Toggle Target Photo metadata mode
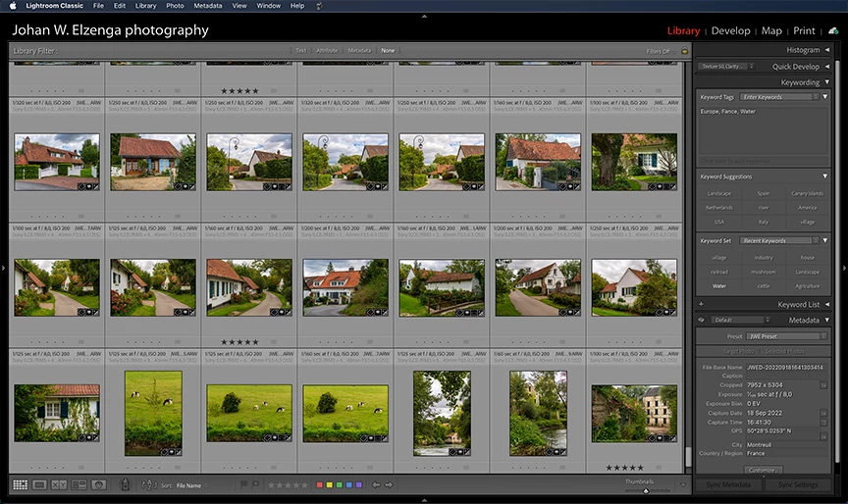848x504 pixels. point(738,351)
